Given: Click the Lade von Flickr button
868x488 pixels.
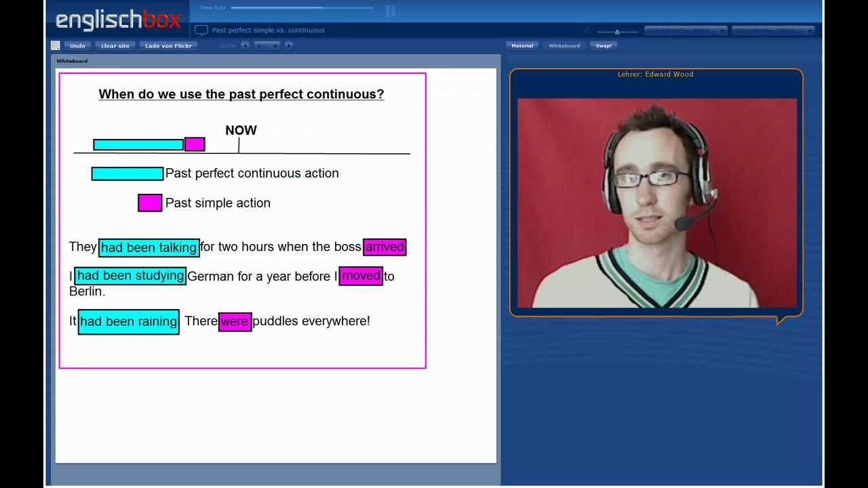Looking at the screenshot, I should click(x=169, y=45).
